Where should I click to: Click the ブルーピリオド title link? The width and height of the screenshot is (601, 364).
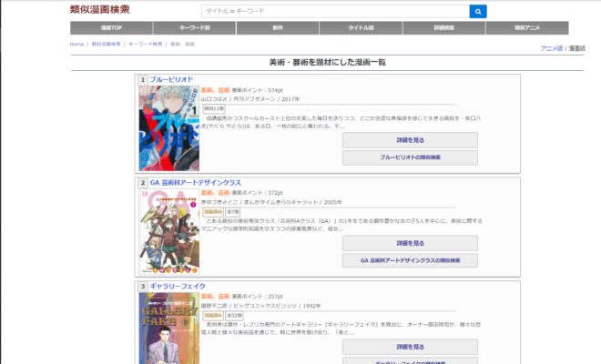(x=171, y=80)
